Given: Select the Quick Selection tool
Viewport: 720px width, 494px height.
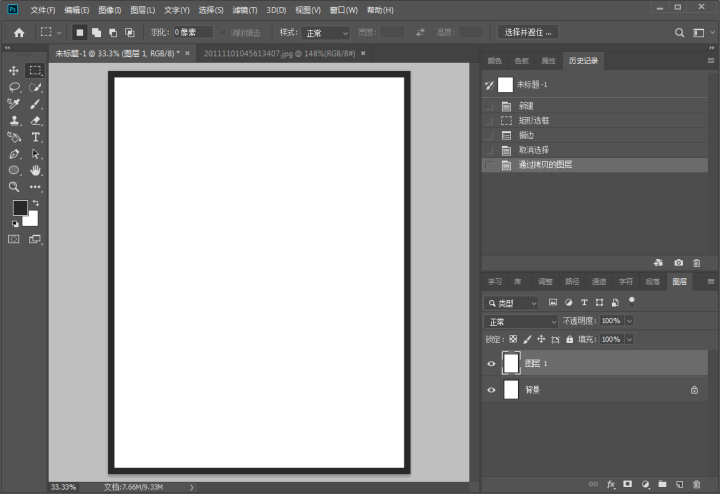Looking at the screenshot, I should pos(35,87).
